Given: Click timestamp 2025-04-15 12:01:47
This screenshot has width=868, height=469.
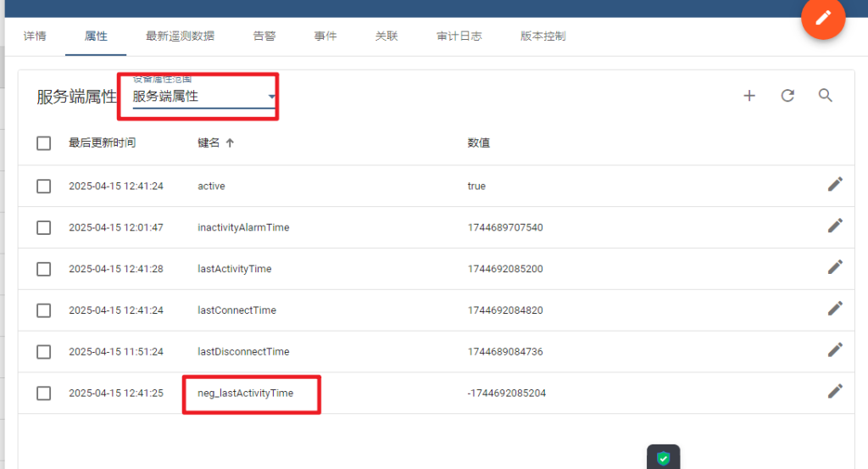Looking at the screenshot, I should pos(116,227).
